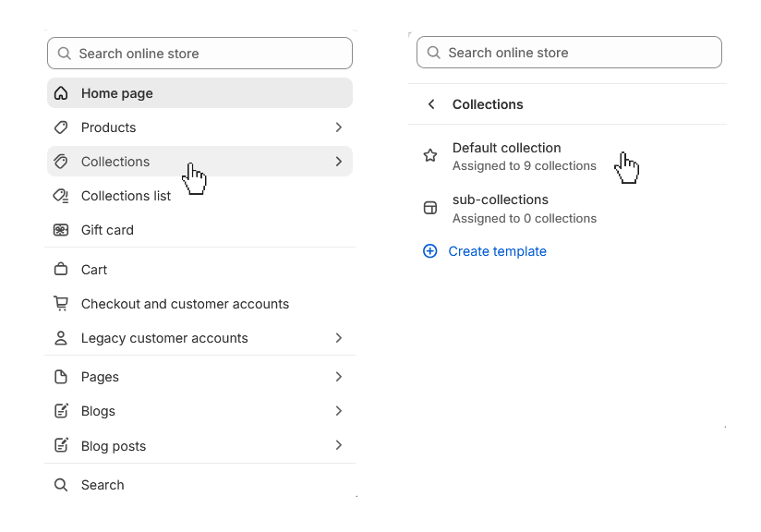Click the Cart bag icon
This screenshot has width=761, height=532.
[x=61, y=269]
